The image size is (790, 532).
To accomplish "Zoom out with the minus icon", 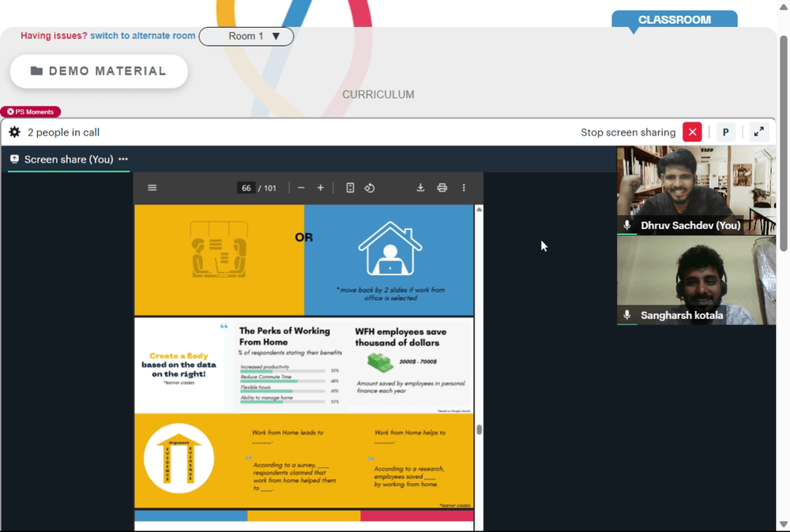I will click(x=301, y=188).
